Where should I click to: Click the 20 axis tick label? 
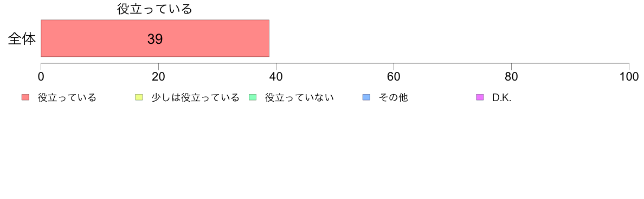pos(158,77)
